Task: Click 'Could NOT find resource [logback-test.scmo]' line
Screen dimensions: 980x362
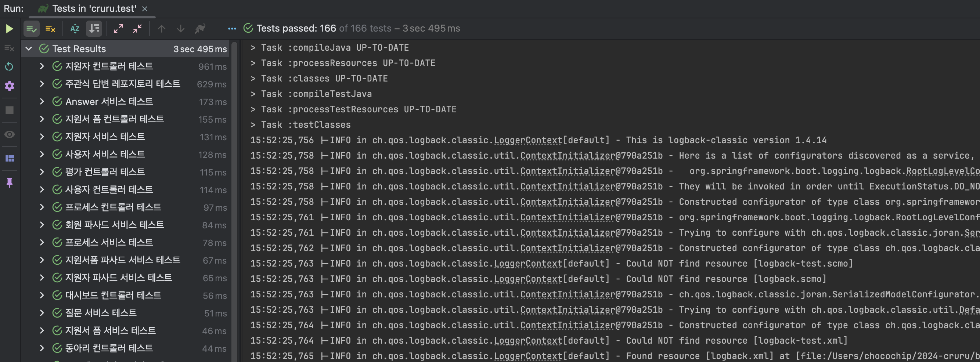Action: tap(551, 264)
